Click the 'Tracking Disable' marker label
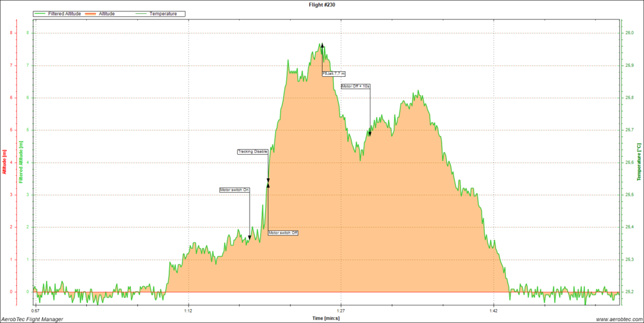 [x=252, y=151]
